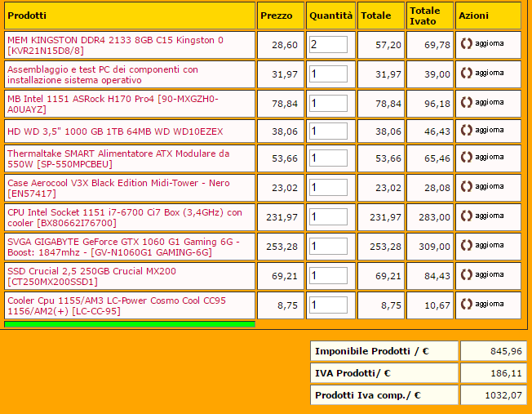Click the price 28,60 in the Prezzo column
This screenshot has height=414, width=532.
(x=285, y=45)
